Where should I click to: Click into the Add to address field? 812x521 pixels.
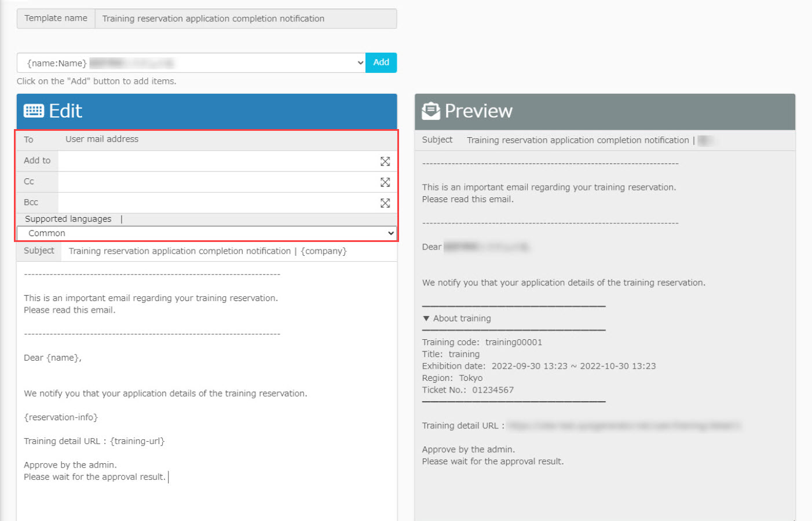[218, 162]
